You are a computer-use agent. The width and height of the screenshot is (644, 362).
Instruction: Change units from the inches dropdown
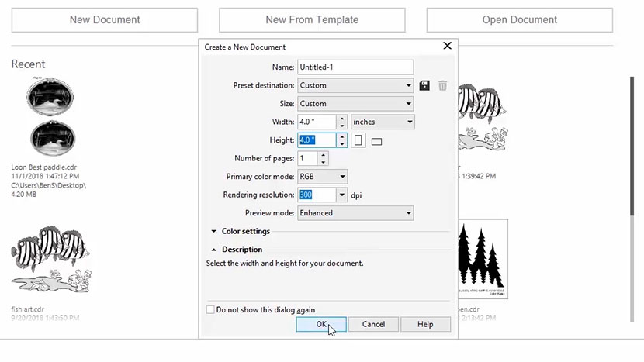[x=383, y=122]
